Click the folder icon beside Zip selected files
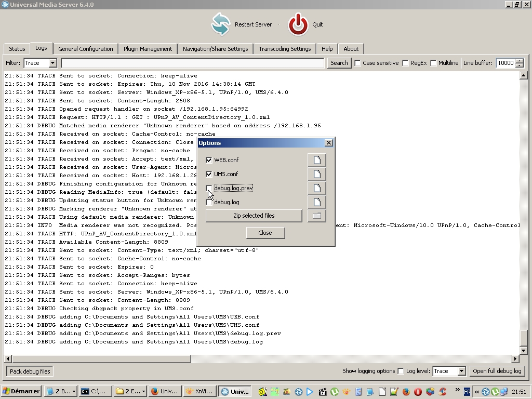Viewport: 532px width, 399px height. 316,216
